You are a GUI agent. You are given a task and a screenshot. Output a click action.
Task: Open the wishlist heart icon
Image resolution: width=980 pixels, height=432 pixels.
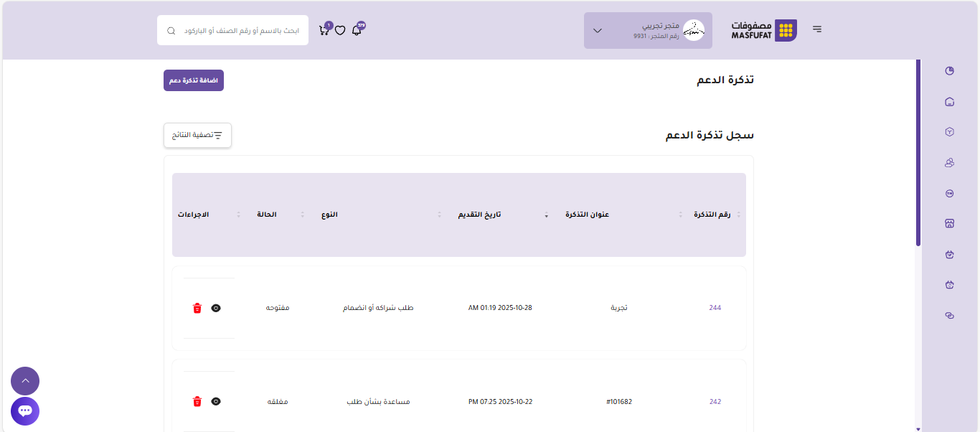(340, 31)
